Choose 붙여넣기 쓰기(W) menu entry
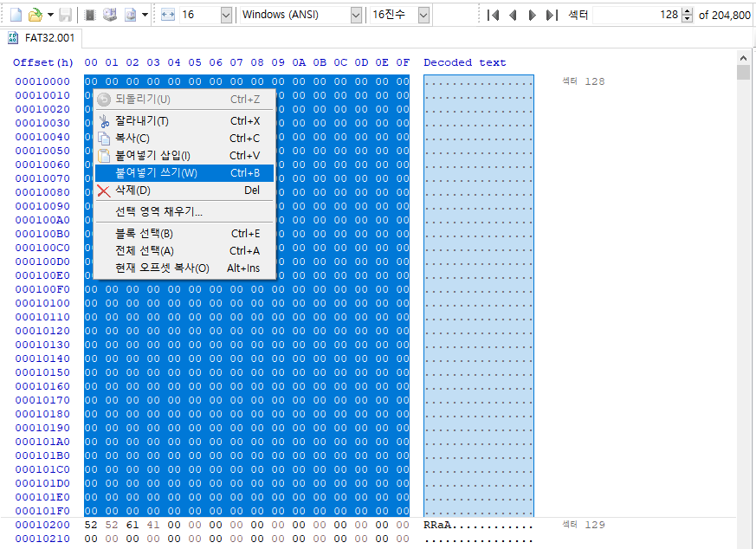The image size is (756, 549). (x=184, y=173)
